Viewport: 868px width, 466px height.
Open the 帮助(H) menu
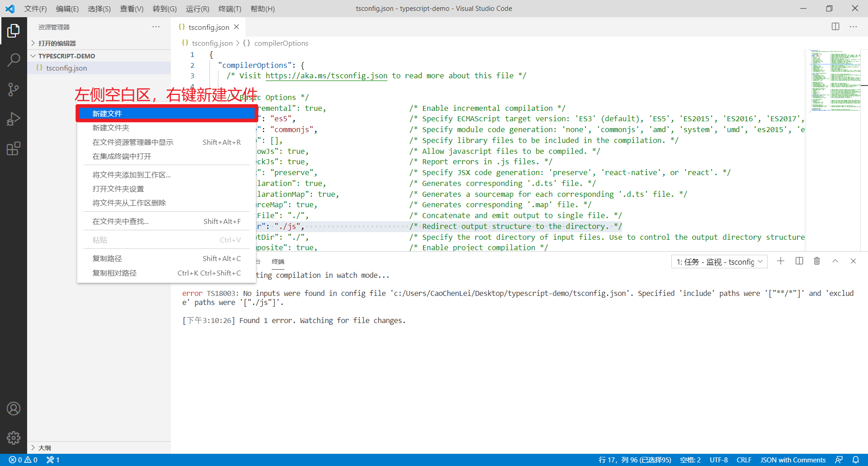point(262,9)
